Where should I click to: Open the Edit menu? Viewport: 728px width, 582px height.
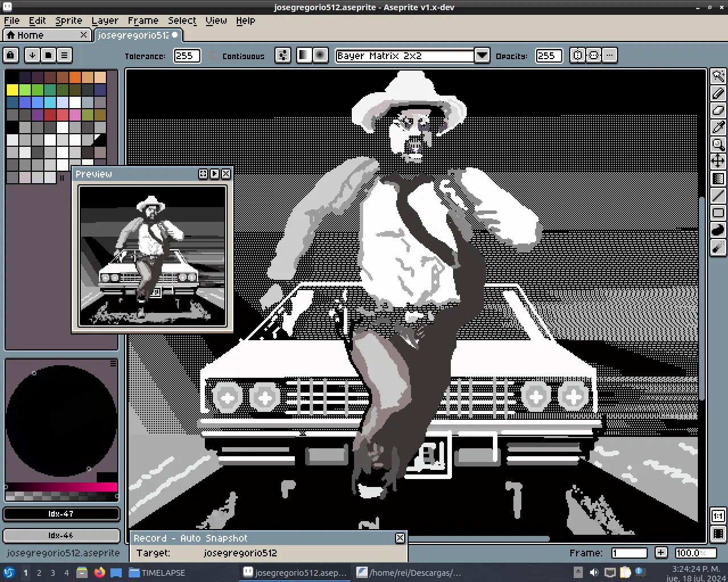38,20
